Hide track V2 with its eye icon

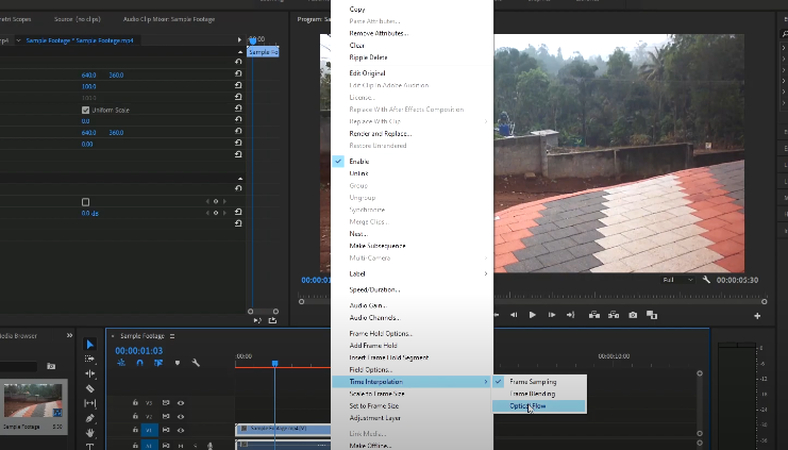[x=180, y=416]
